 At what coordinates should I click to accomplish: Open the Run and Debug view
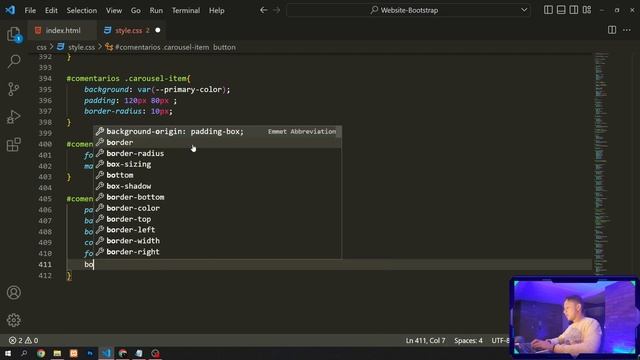(13, 117)
